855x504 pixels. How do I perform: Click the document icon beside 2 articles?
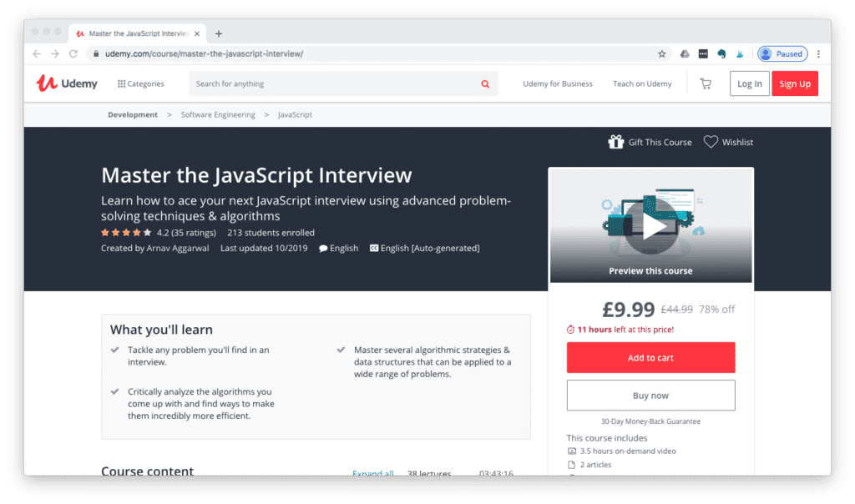(571, 465)
